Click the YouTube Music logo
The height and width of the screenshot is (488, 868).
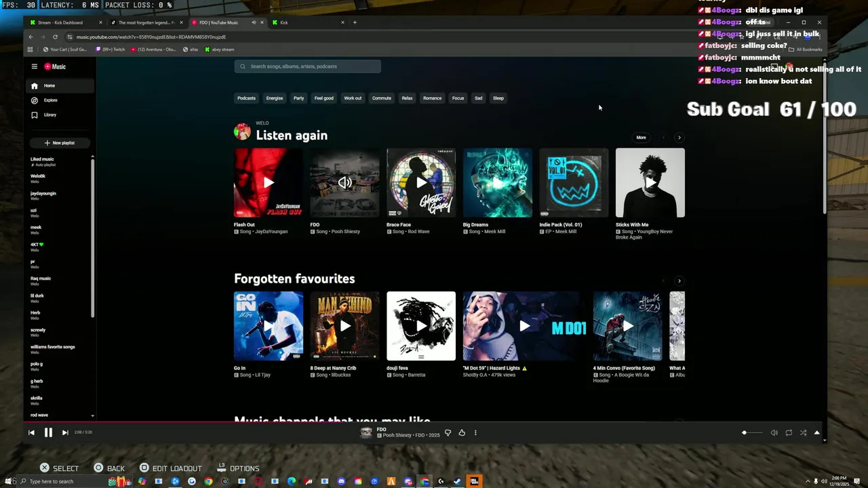pos(55,66)
